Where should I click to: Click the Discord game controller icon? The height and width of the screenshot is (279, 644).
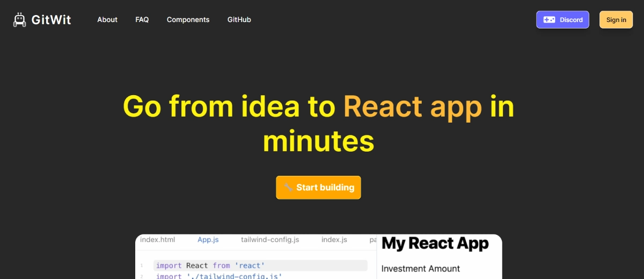549,20
